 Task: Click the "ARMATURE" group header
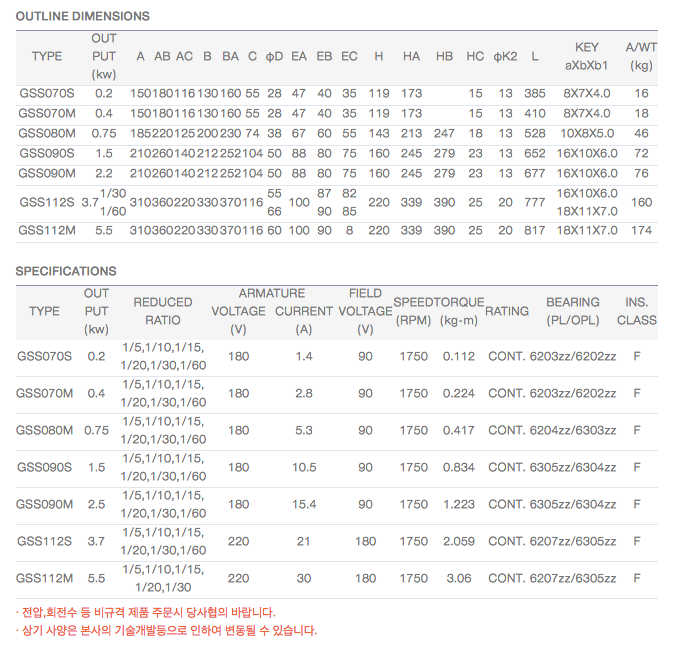point(272,293)
